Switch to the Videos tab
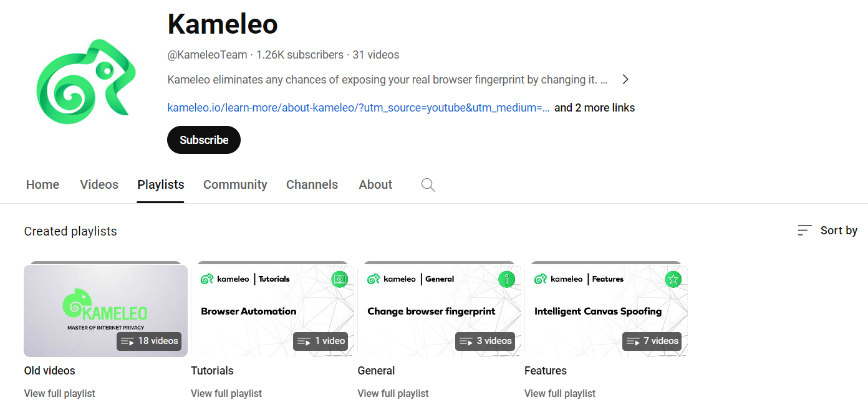868x415 pixels. click(99, 184)
